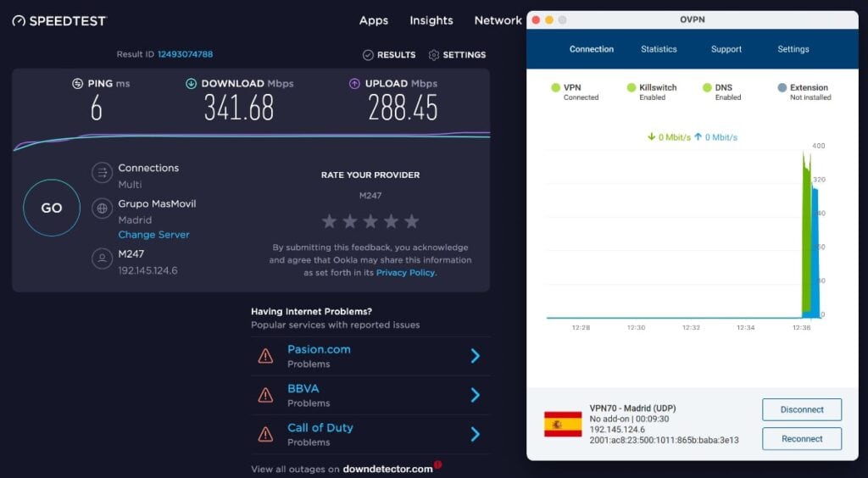The height and width of the screenshot is (478, 868).
Task: Click the Download arrow icon
Action: click(191, 84)
